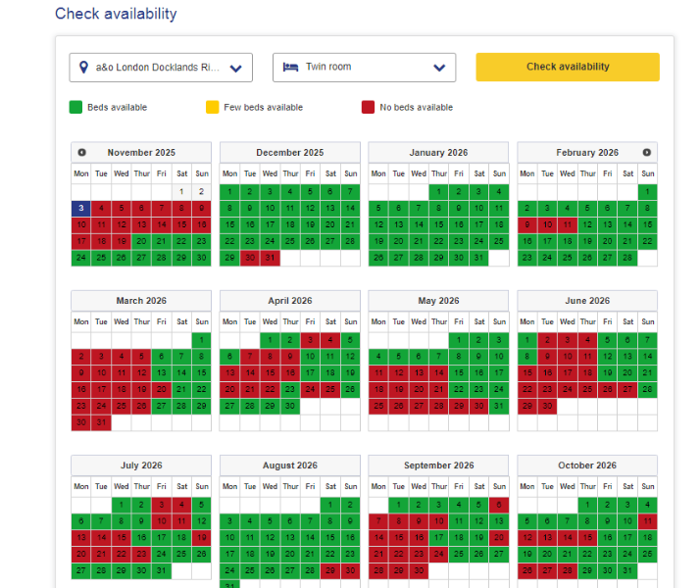Click the August 2026 month header
Screen dimensions: 700x588
pos(290,465)
